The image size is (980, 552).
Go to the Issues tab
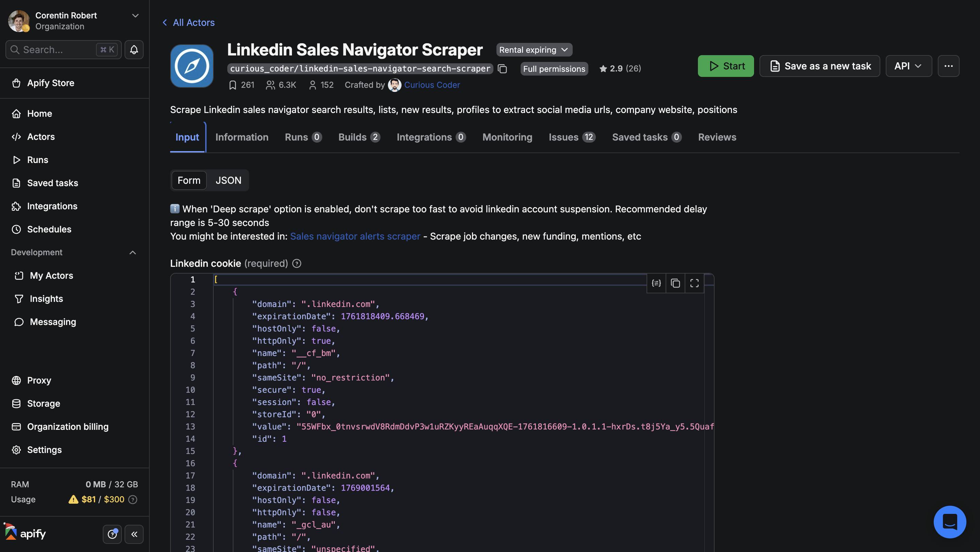pyautogui.click(x=572, y=137)
